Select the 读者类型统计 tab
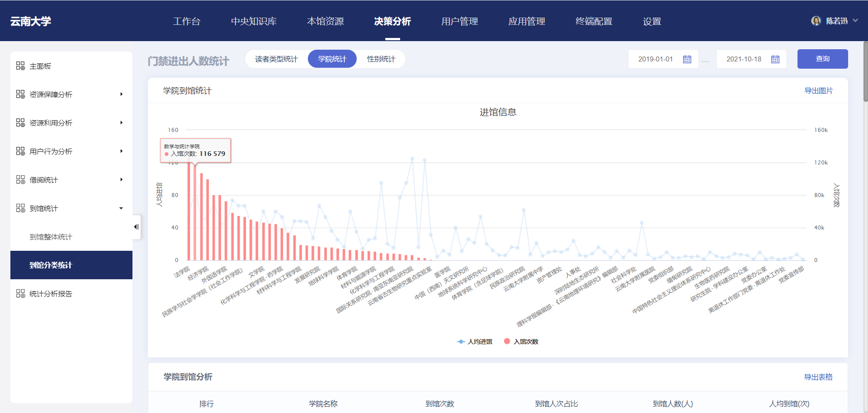The width and height of the screenshot is (868, 413). click(276, 59)
